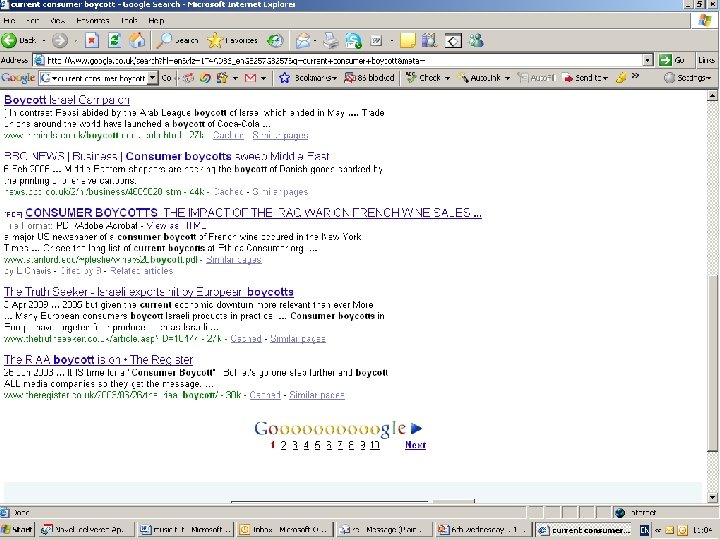
Task: Click the Google toolbar search field
Action: tap(98, 78)
